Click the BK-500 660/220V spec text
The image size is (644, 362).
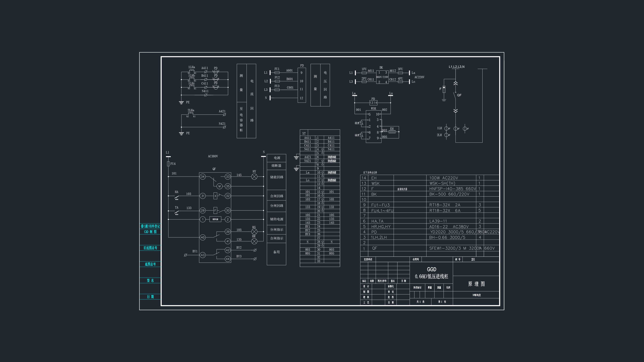pos(449,194)
